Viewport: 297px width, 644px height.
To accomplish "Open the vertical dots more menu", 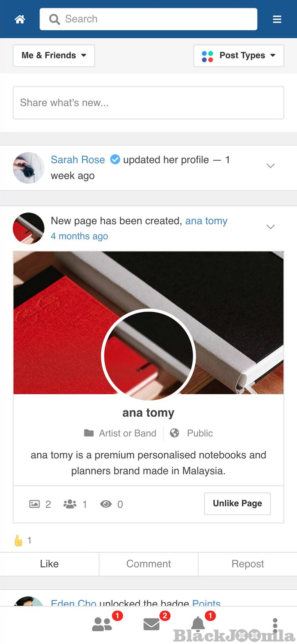I will pyautogui.click(x=275, y=625).
